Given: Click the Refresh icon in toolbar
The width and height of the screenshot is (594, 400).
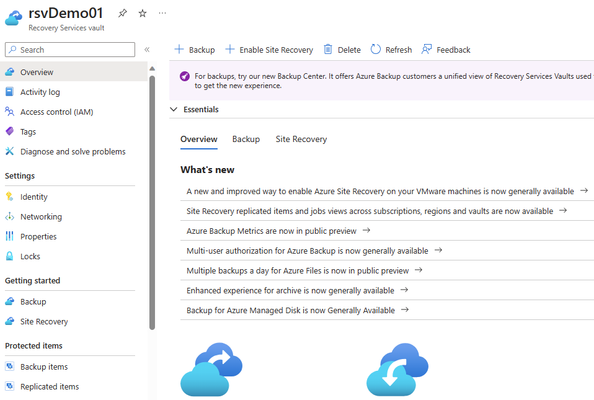Looking at the screenshot, I should coord(375,49).
